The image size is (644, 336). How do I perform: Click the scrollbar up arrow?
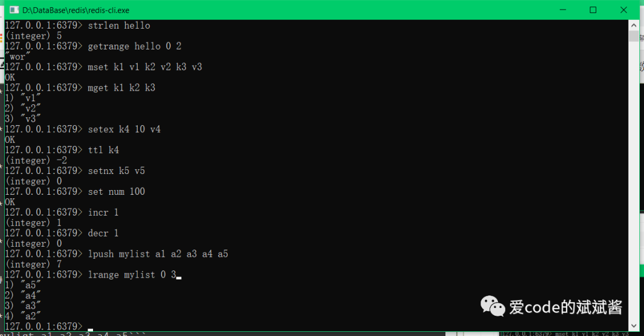pyautogui.click(x=633, y=25)
